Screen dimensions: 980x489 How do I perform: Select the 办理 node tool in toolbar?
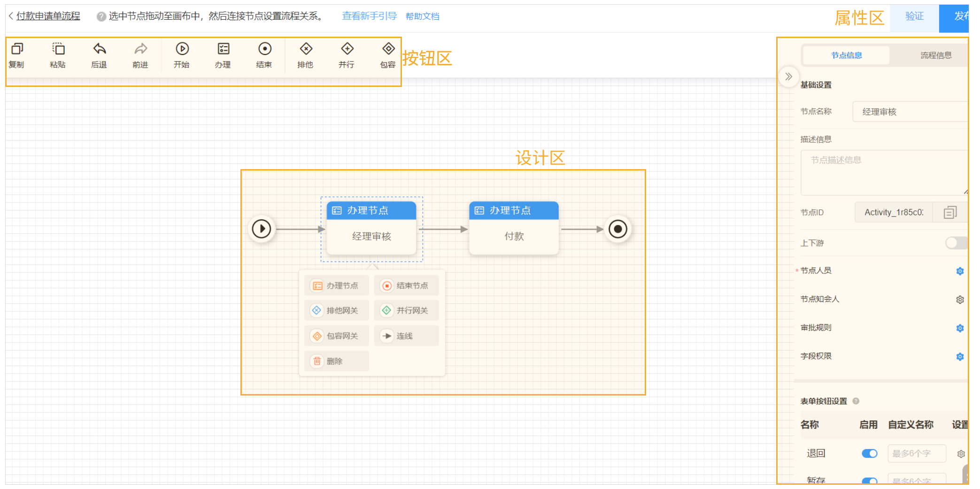click(223, 49)
